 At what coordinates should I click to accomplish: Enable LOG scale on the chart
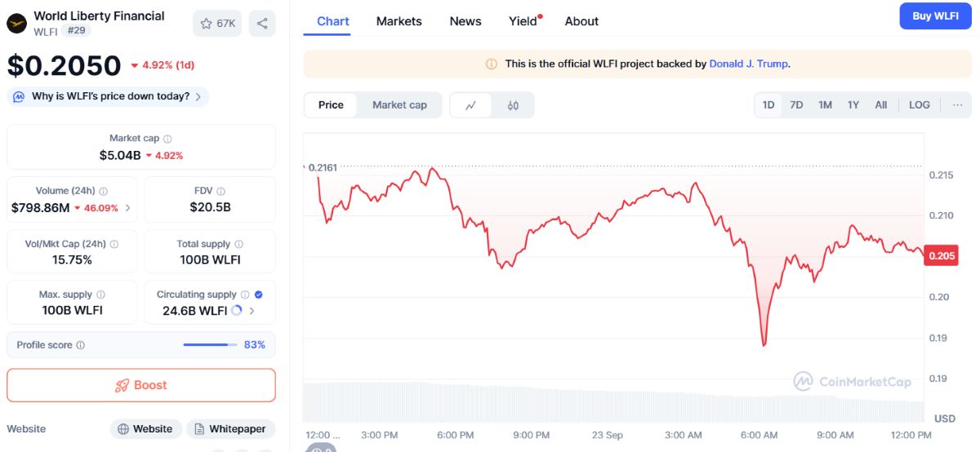(x=920, y=105)
